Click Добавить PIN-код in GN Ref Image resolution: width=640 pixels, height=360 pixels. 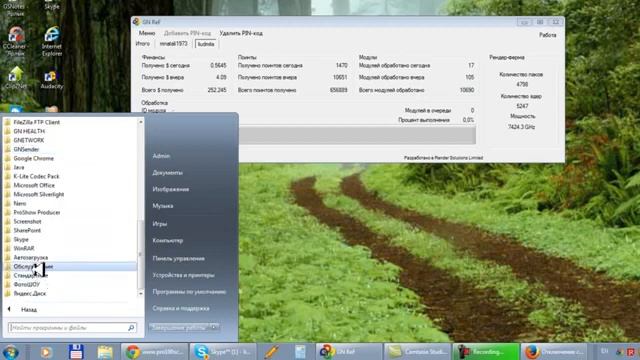click(x=187, y=33)
